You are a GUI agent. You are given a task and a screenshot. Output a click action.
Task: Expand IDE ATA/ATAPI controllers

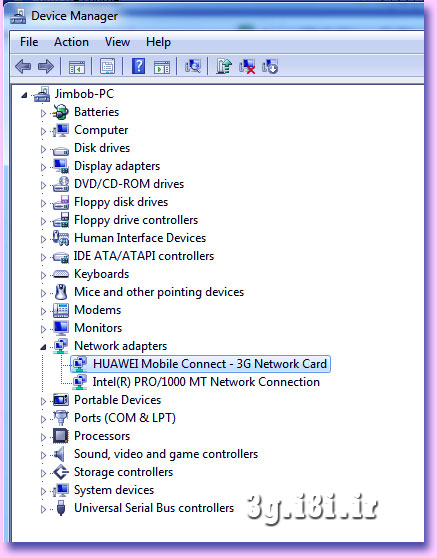43,257
